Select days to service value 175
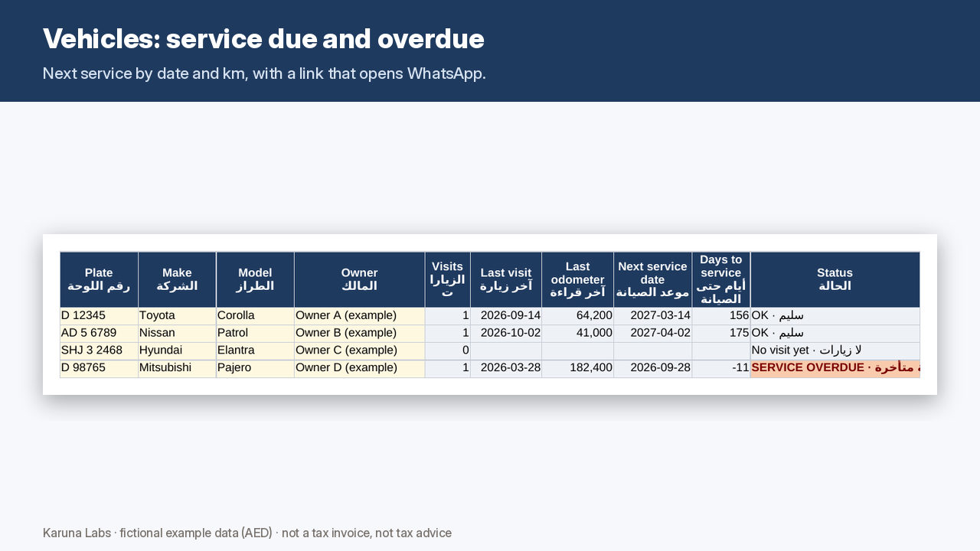 tap(721, 334)
